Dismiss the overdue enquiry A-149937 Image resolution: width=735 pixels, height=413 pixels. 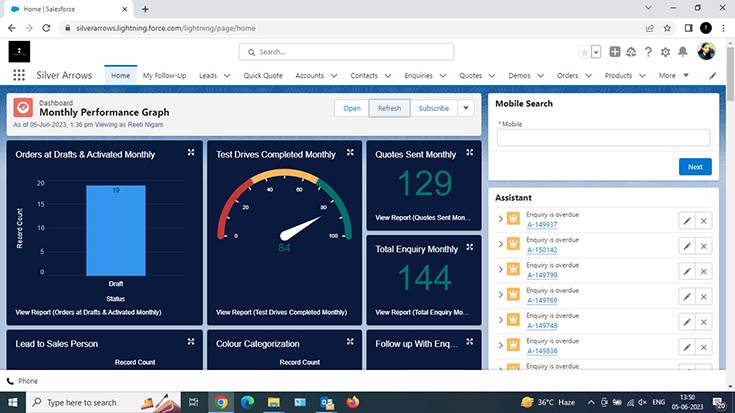click(704, 221)
